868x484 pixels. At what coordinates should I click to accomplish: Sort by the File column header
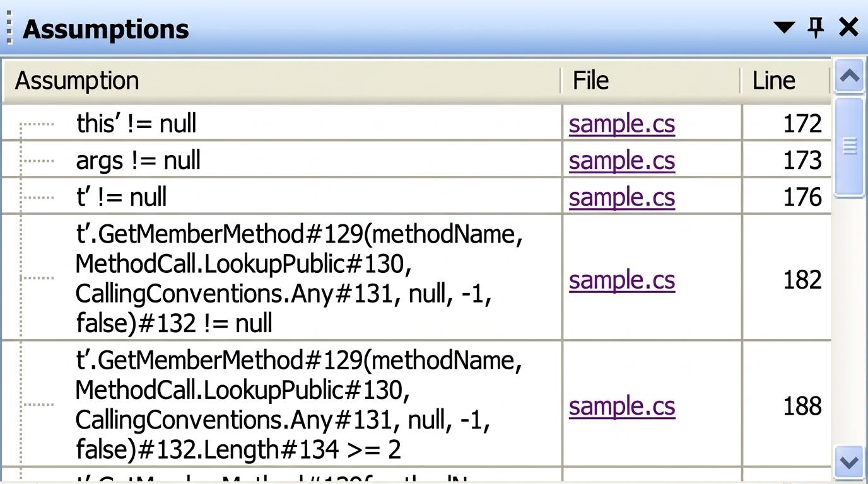pos(651,81)
